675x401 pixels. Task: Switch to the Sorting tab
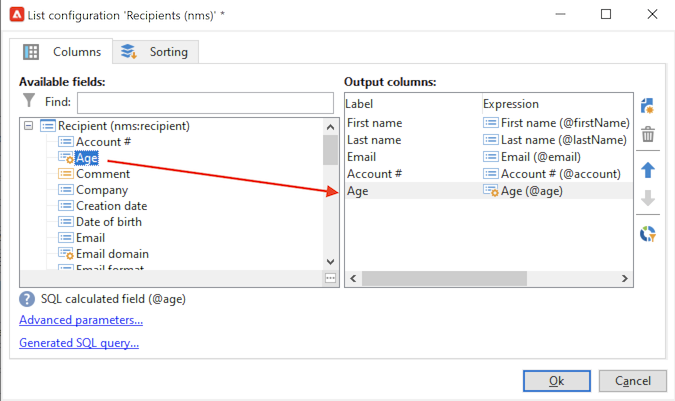(159, 51)
